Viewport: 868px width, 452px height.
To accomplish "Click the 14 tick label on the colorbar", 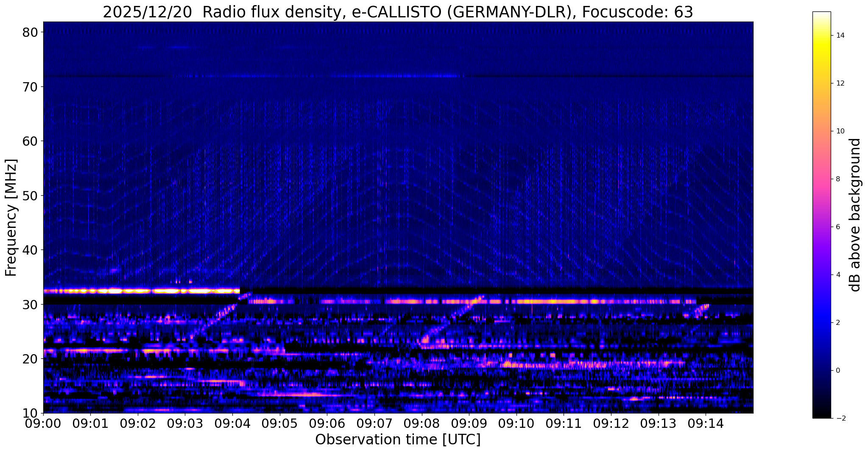I will [840, 36].
